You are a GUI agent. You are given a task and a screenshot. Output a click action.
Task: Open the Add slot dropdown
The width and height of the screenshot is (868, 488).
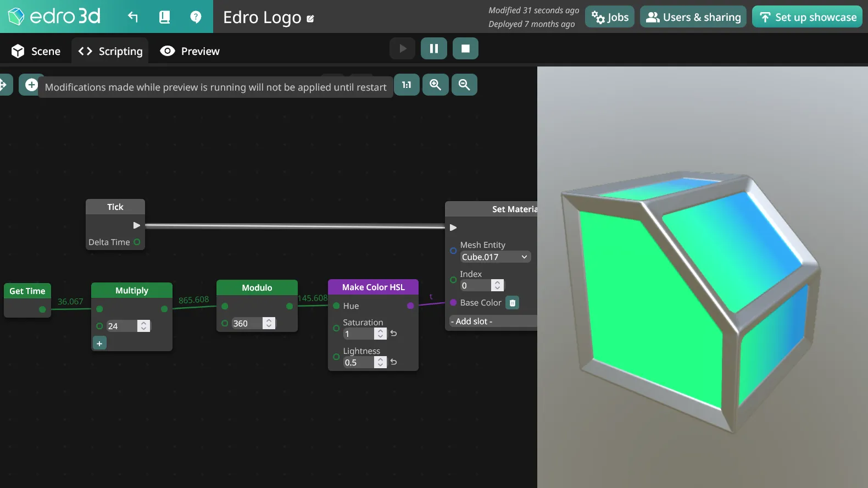(x=493, y=321)
